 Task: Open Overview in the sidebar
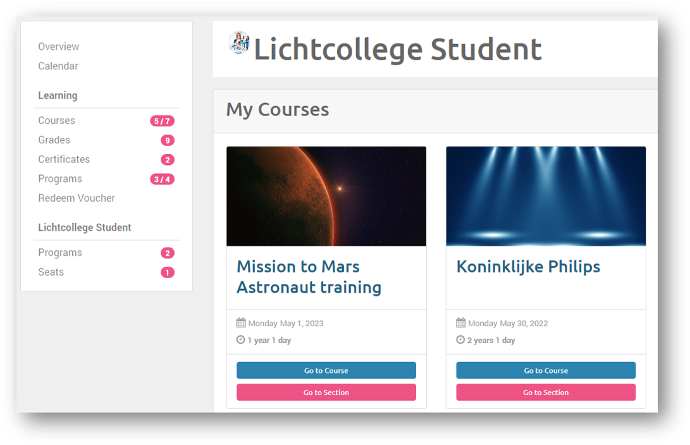(59, 47)
